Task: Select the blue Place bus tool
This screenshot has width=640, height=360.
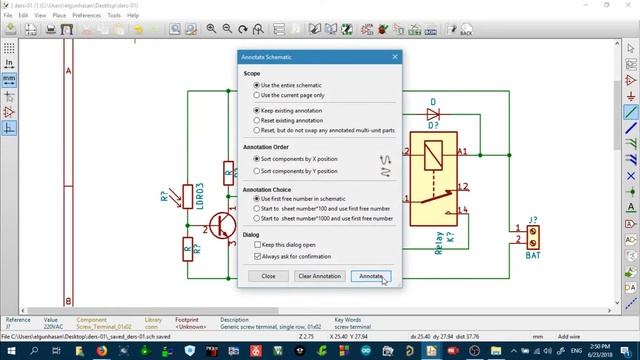Action: coord(631,128)
